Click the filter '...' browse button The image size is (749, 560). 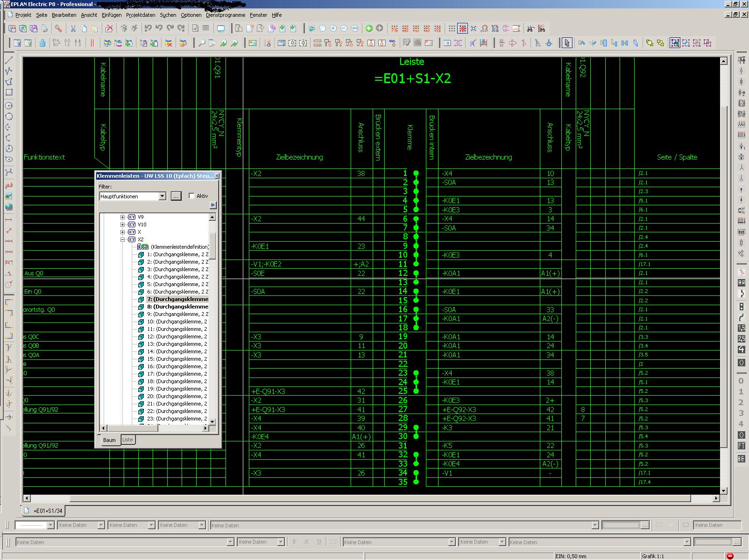(x=176, y=196)
